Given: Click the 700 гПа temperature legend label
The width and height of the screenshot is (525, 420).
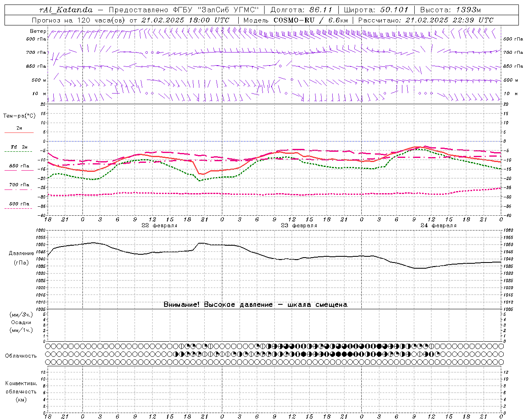Looking at the screenshot, I should 19,185.
